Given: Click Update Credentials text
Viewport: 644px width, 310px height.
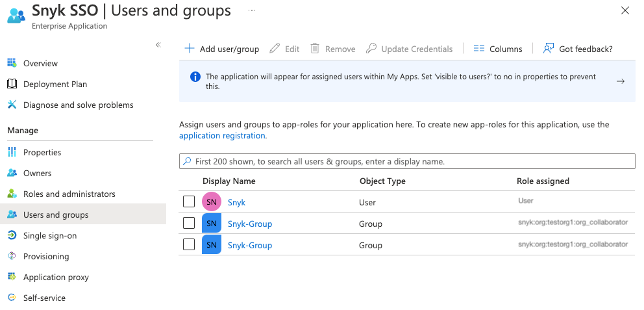Looking at the screenshot, I should pyautogui.click(x=417, y=49).
